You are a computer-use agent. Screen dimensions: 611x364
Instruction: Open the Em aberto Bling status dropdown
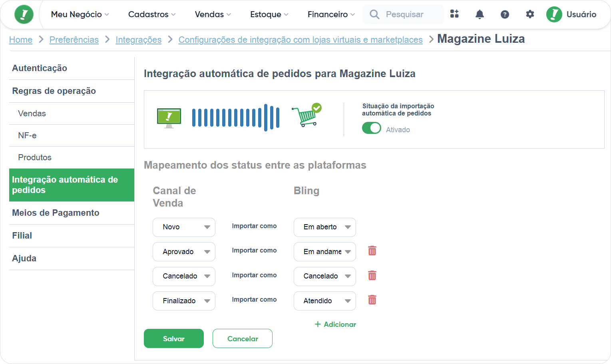pyautogui.click(x=325, y=227)
